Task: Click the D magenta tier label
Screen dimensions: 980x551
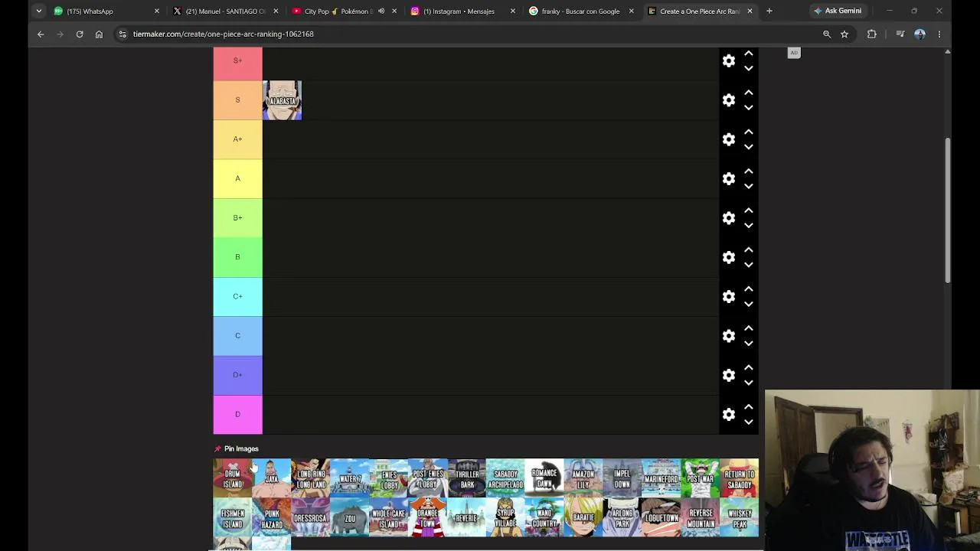Action: [237, 414]
